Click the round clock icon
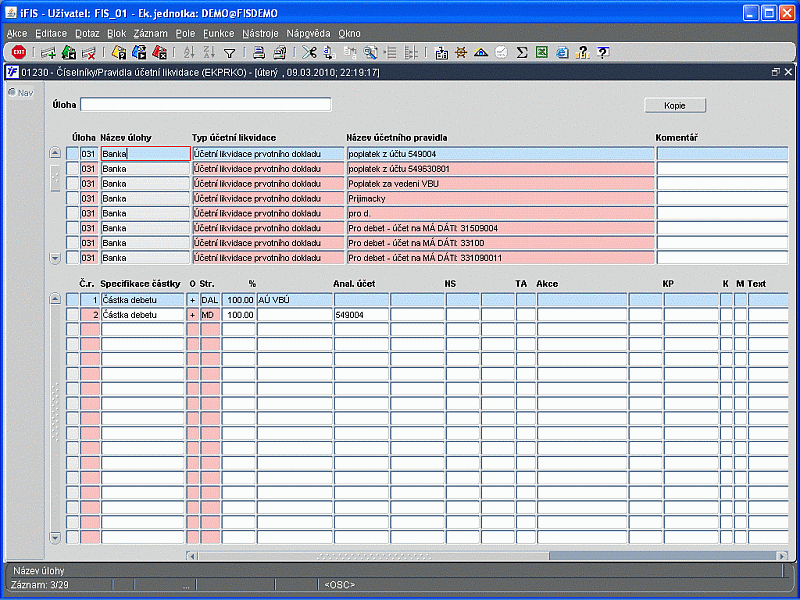This screenshot has width=800, height=600. pyautogui.click(x=501, y=53)
